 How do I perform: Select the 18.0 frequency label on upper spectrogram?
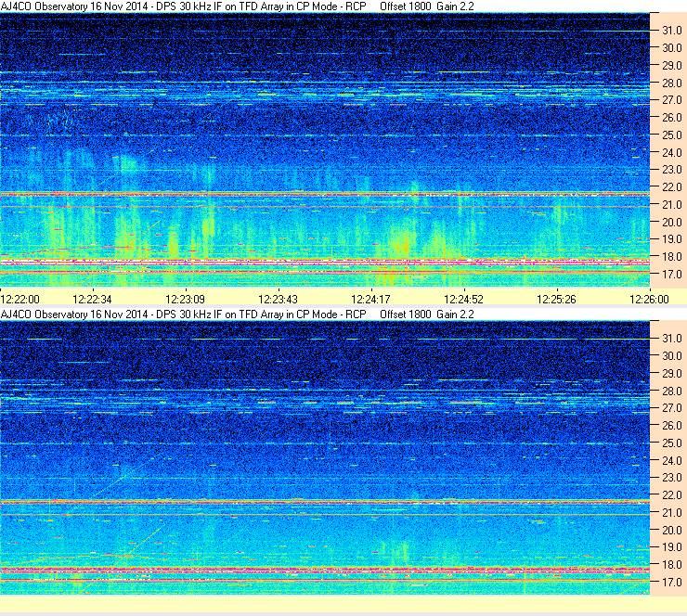click(672, 257)
